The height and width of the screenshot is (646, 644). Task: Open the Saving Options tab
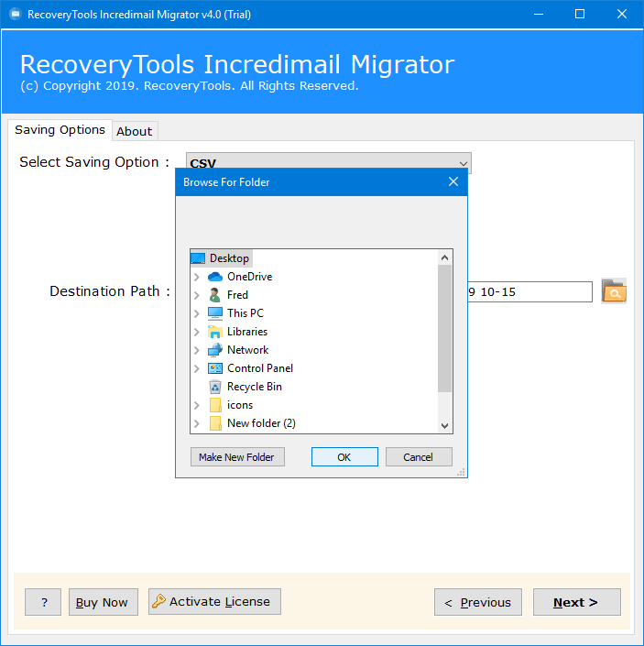click(60, 130)
